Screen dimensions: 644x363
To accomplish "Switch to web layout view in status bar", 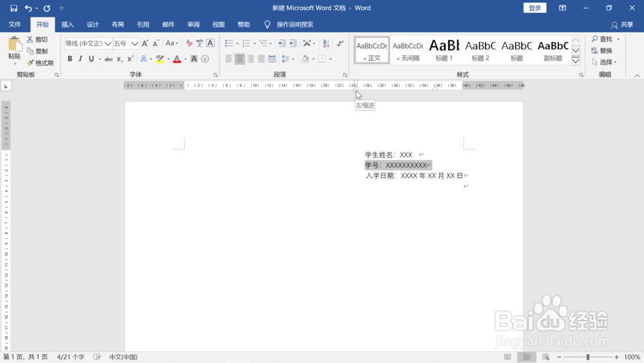I will [546, 357].
